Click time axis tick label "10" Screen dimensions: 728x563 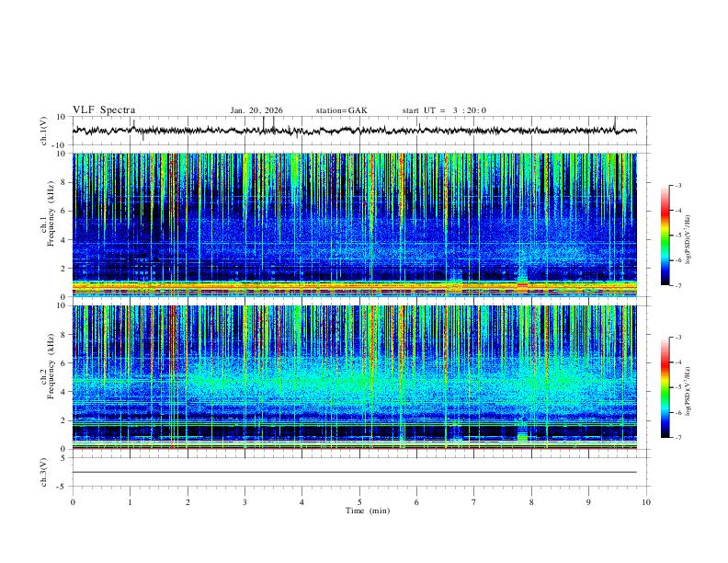[x=646, y=502]
